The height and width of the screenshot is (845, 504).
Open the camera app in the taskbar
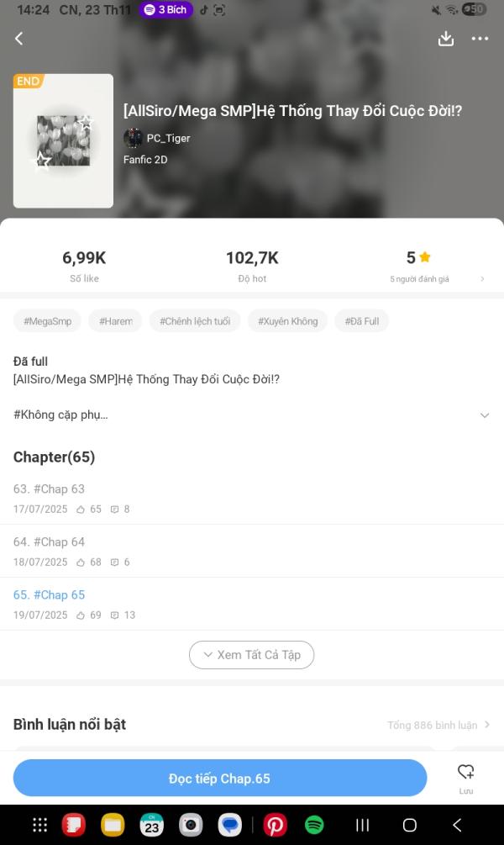[x=191, y=825]
